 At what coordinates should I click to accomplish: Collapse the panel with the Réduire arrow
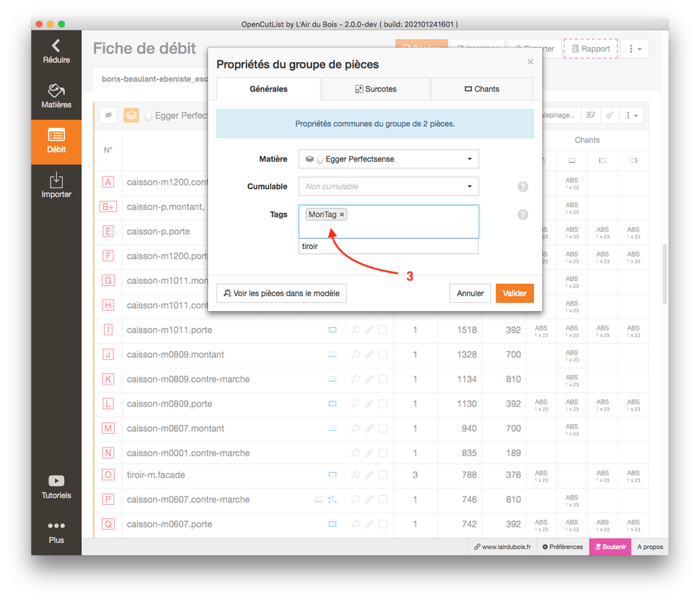(56, 51)
